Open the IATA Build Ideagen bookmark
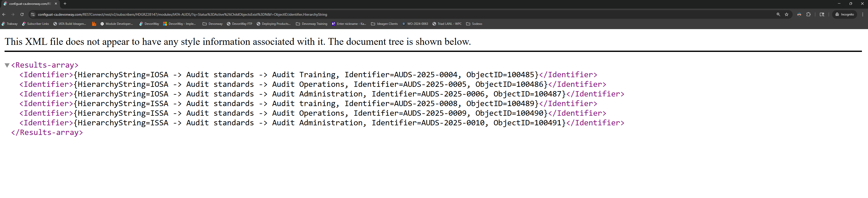Screen dimensions: 868x198 tap(70, 24)
